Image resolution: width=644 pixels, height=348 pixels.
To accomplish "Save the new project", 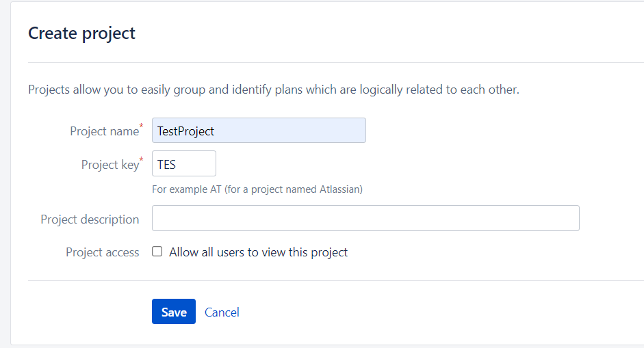I will coord(174,312).
